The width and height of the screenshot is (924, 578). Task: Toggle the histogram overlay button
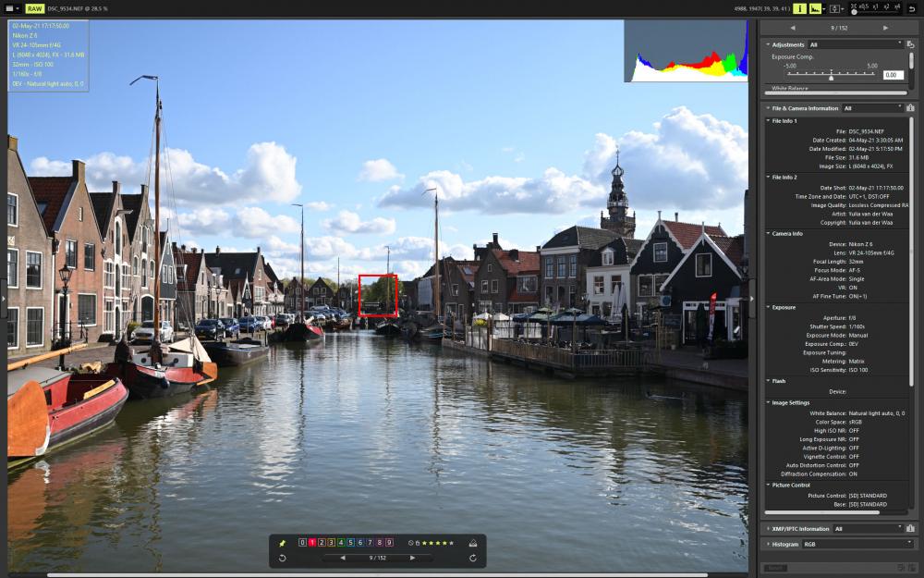[x=815, y=8]
